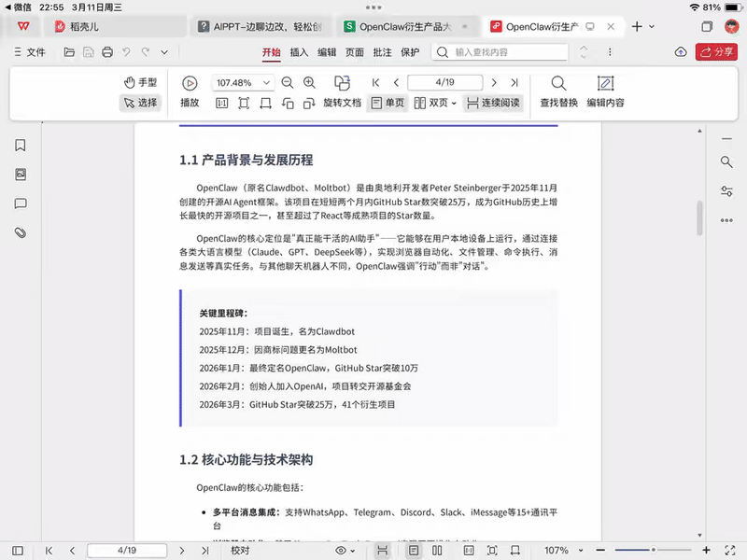Click the undo arrow
The image size is (747, 560).
tap(126, 52)
